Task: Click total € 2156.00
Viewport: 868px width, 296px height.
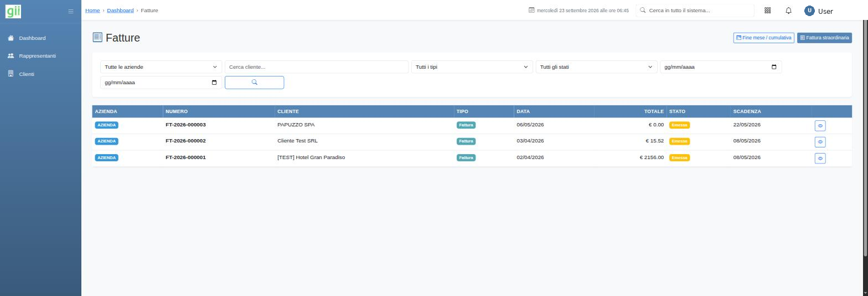Action: point(652,157)
